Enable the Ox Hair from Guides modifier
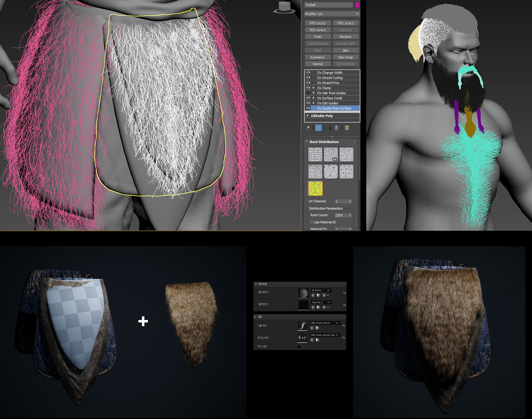The height and width of the screenshot is (419, 532). click(308, 93)
